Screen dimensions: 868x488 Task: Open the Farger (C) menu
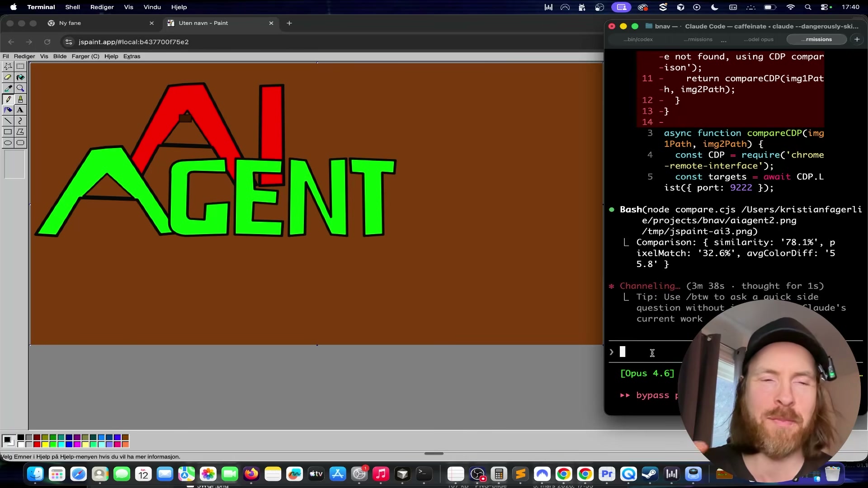click(85, 56)
